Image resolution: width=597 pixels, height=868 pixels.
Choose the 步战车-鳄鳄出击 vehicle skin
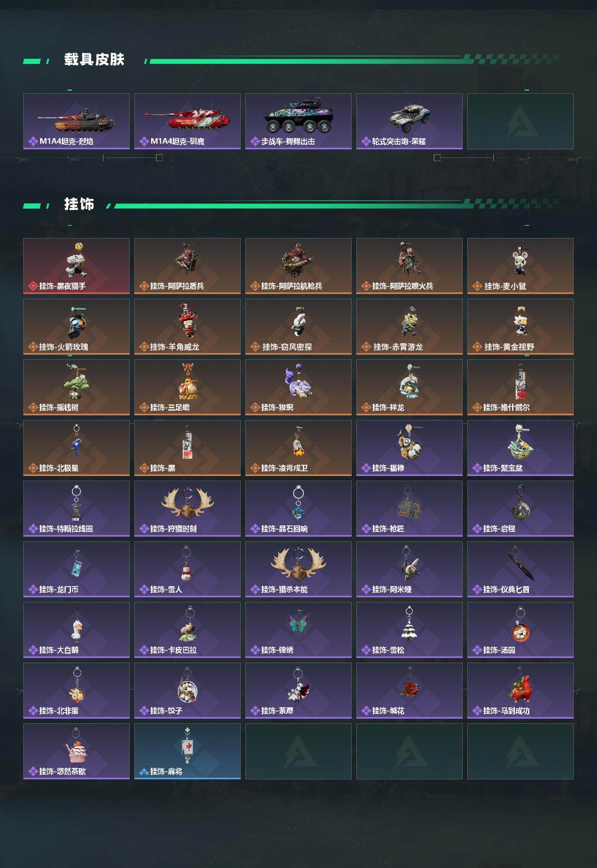pos(298,121)
